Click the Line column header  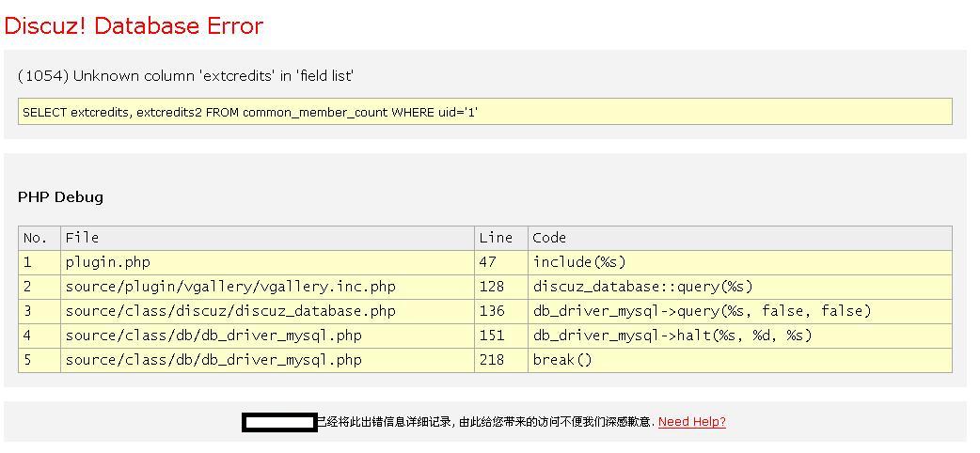coord(501,238)
